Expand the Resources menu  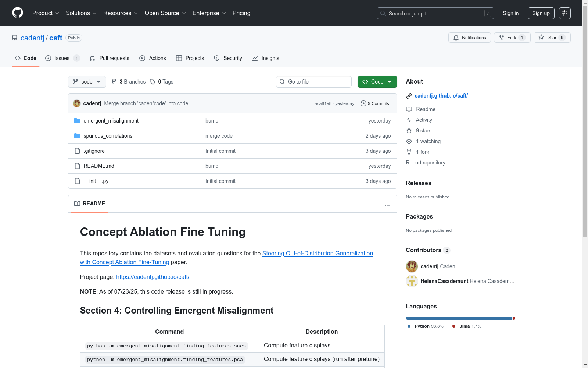121,13
